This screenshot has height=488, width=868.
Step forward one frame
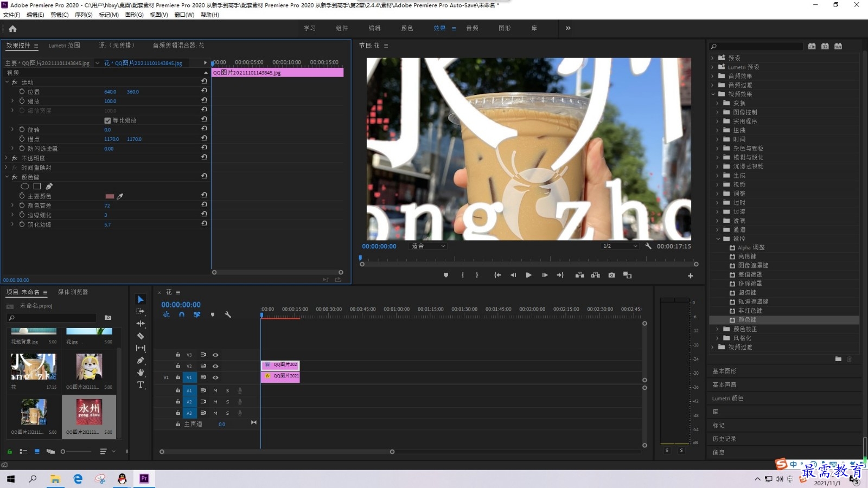545,275
